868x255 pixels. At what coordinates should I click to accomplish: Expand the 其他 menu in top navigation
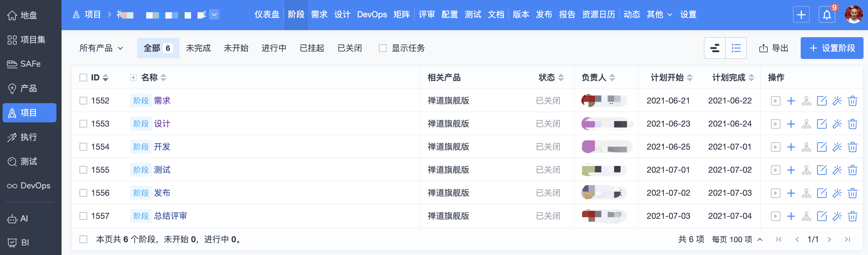(659, 14)
